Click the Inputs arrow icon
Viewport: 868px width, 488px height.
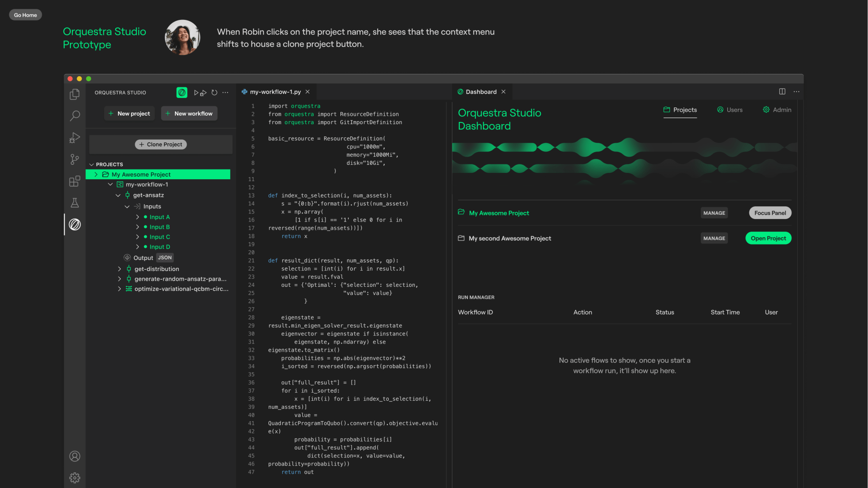(137, 206)
